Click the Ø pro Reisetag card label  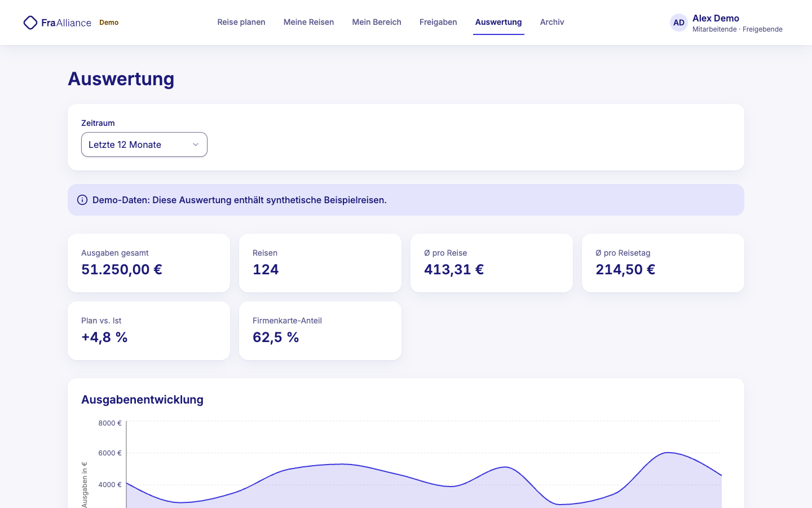click(x=623, y=253)
